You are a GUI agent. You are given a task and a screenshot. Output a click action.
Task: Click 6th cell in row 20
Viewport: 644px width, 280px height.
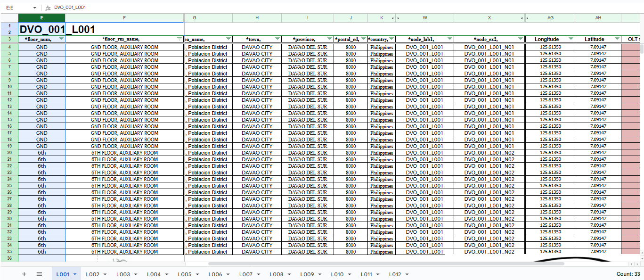pyautogui.click(x=41, y=153)
